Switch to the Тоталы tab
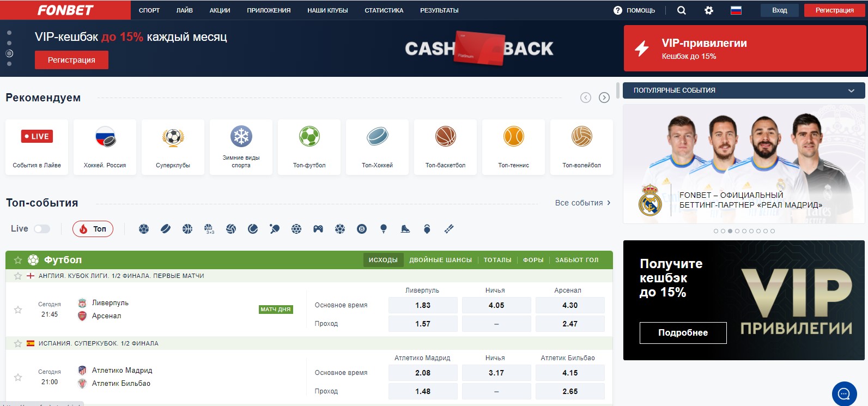The width and height of the screenshot is (868, 406). tap(497, 260)
